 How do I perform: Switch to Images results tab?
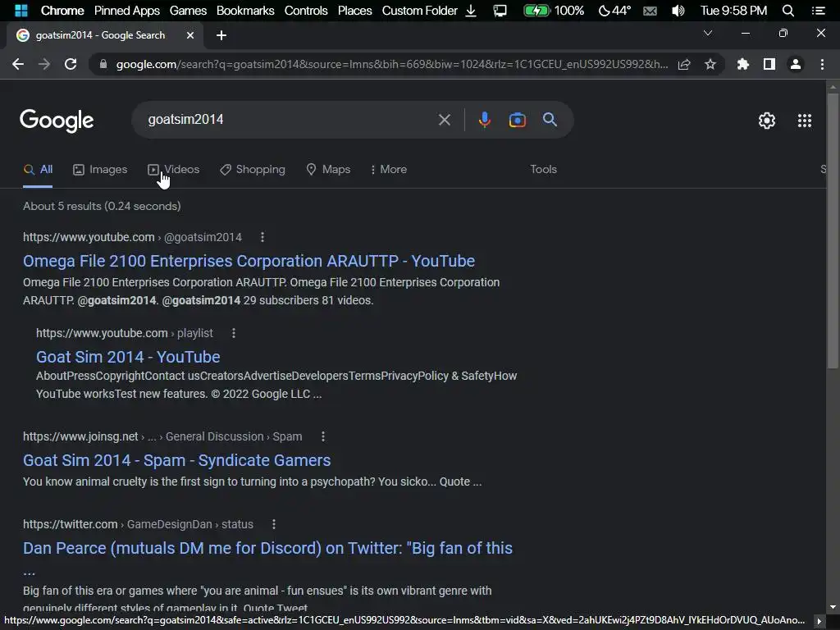click(100, 170)
